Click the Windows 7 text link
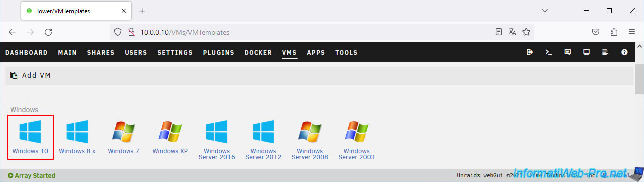The height and width of the screenshot is (182, 644). pos(124,151)
